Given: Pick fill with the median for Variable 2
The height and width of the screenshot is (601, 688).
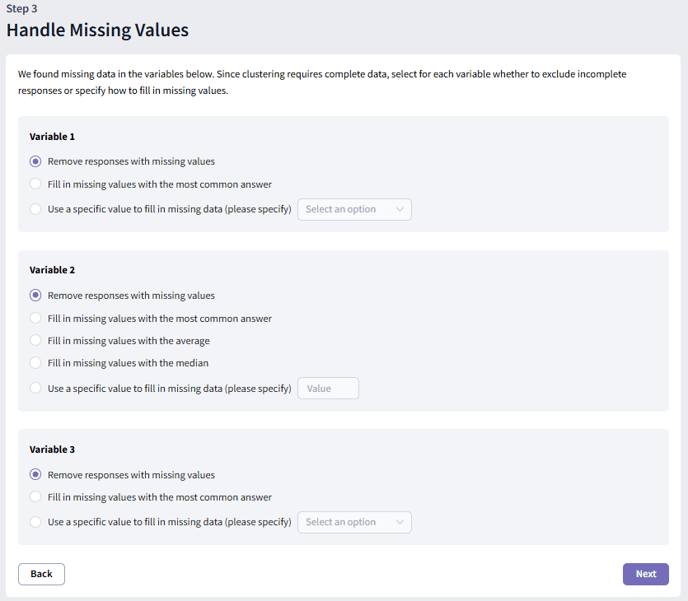Looking at the screenshot, I should click(x=36, y=363).
